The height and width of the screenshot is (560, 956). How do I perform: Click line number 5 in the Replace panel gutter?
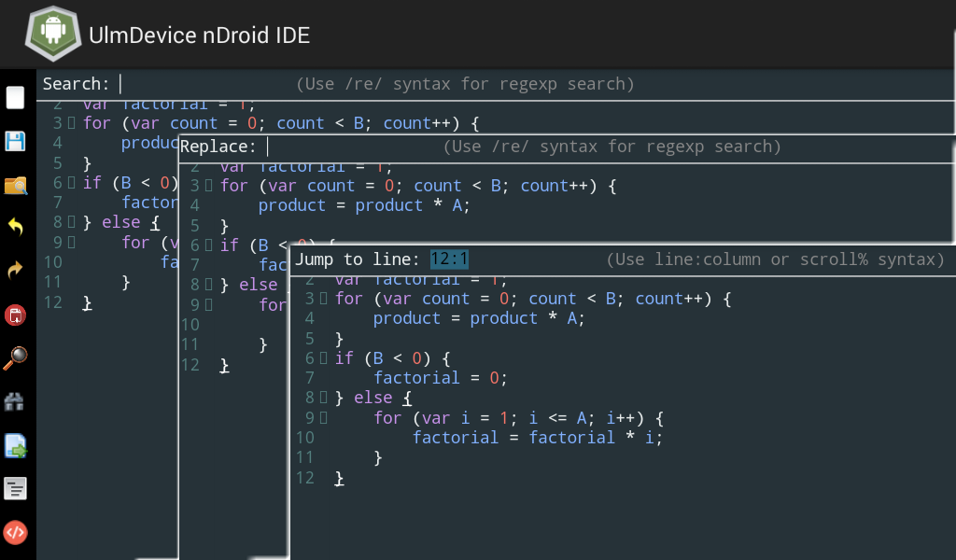[194, 226]
